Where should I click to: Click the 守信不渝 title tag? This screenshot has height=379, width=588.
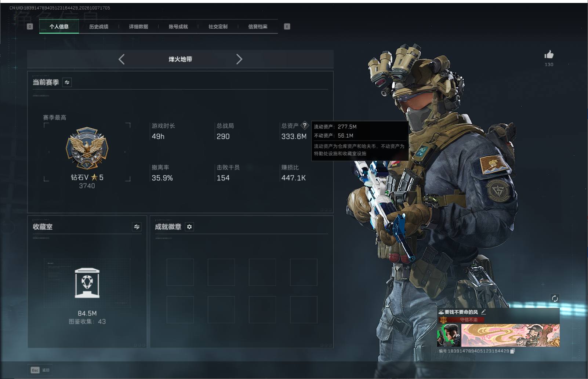(x=469, y=320)
